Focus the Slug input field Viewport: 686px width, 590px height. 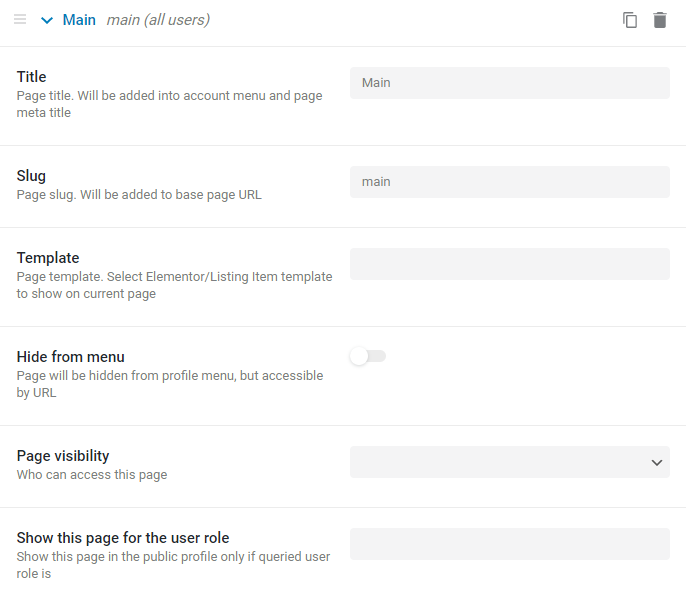[x=510, y=182]
